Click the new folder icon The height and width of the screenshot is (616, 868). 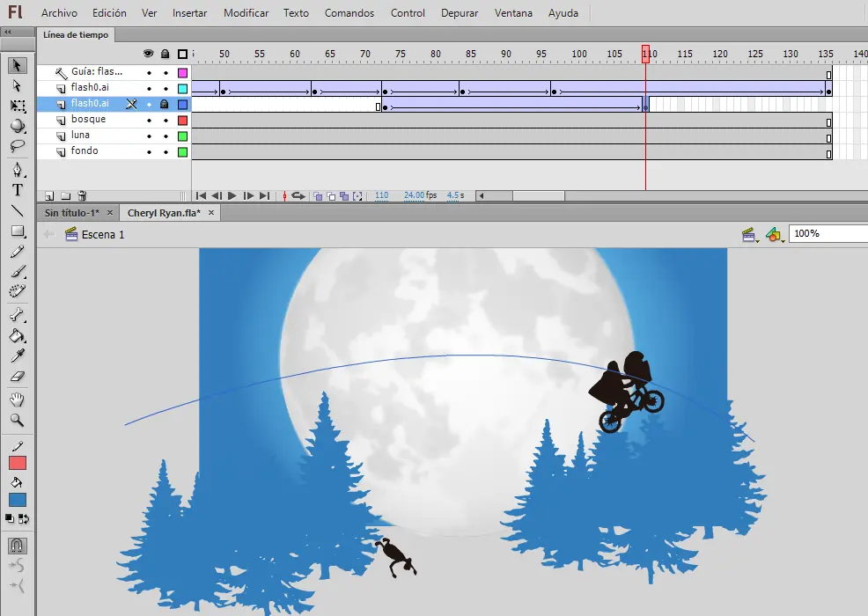pos(66,195)
